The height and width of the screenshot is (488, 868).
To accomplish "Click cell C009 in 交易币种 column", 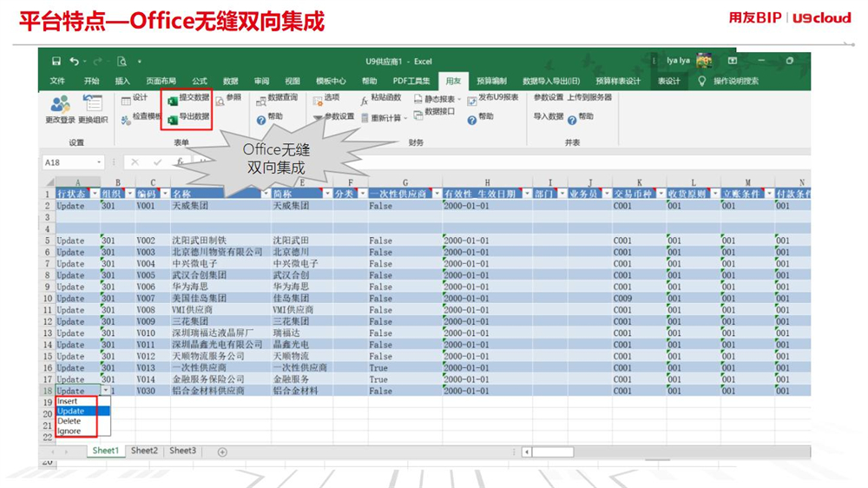I will pos(639,299).
